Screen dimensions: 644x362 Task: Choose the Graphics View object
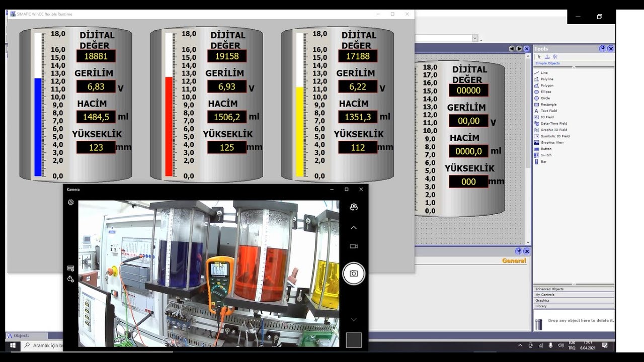548,143
